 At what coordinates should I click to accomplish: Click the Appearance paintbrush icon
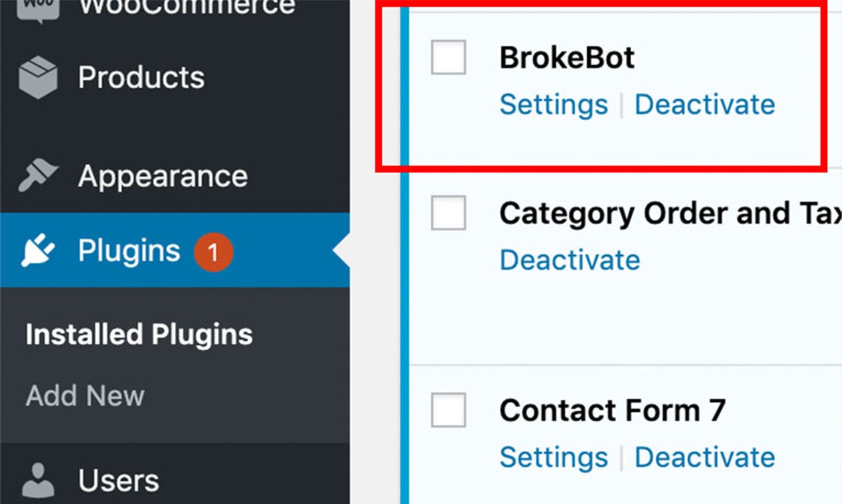38,174
